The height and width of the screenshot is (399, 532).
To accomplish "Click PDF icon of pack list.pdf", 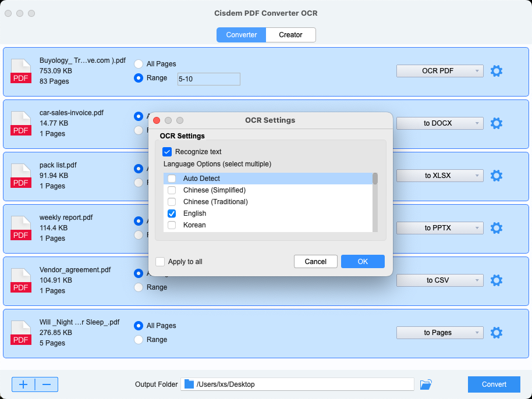I will coord(21,176).
